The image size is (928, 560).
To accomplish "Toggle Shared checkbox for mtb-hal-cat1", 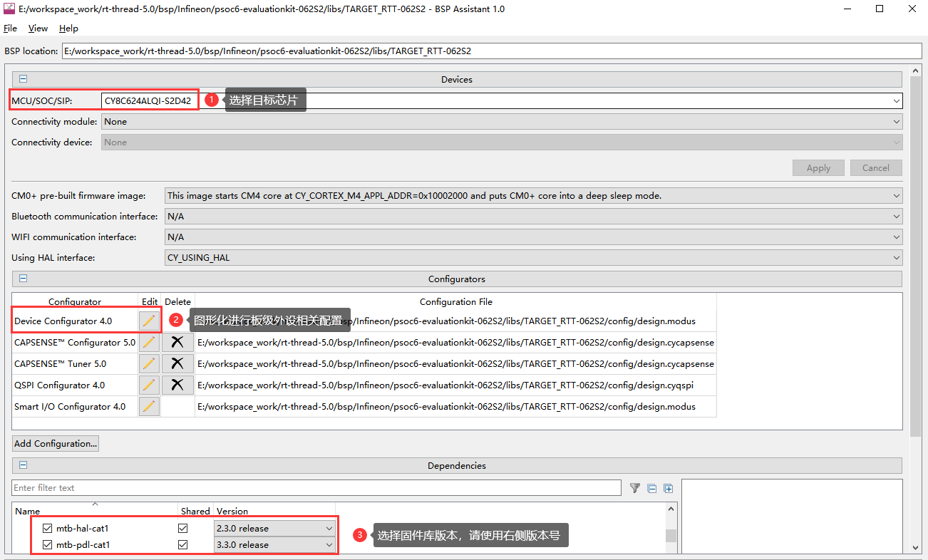I will [x=183, y=529].
